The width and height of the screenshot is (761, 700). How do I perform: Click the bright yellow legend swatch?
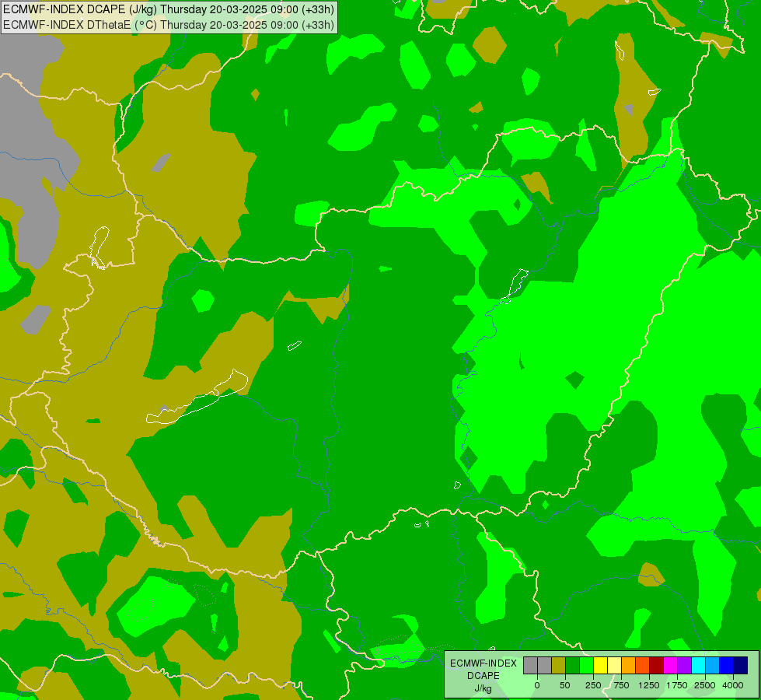coord(600,666)
